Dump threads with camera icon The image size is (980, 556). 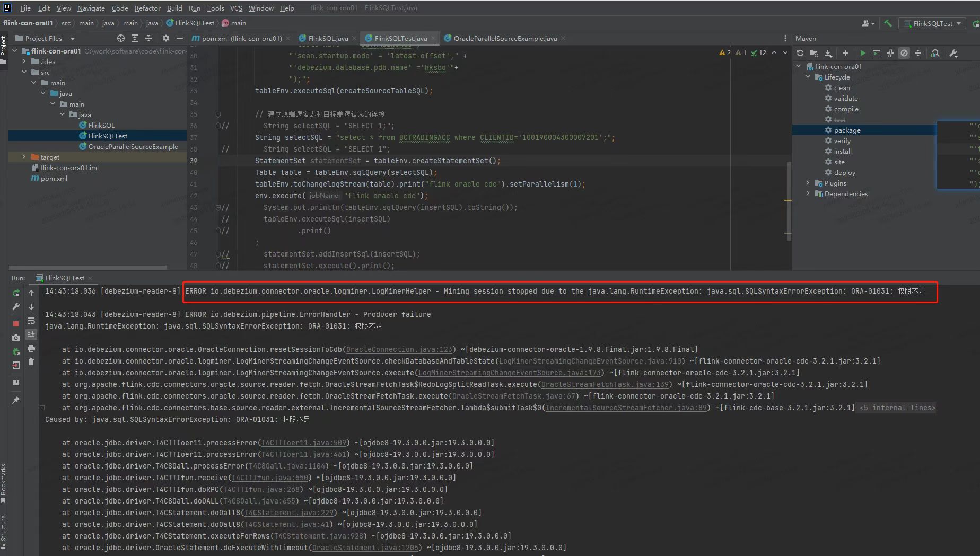pos(16,338)
